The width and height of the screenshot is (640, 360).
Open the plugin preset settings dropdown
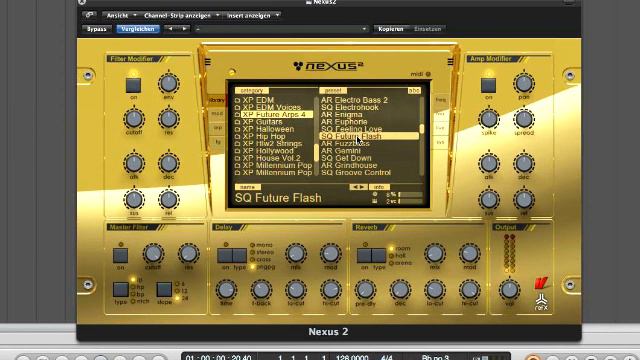pos(281,29)
